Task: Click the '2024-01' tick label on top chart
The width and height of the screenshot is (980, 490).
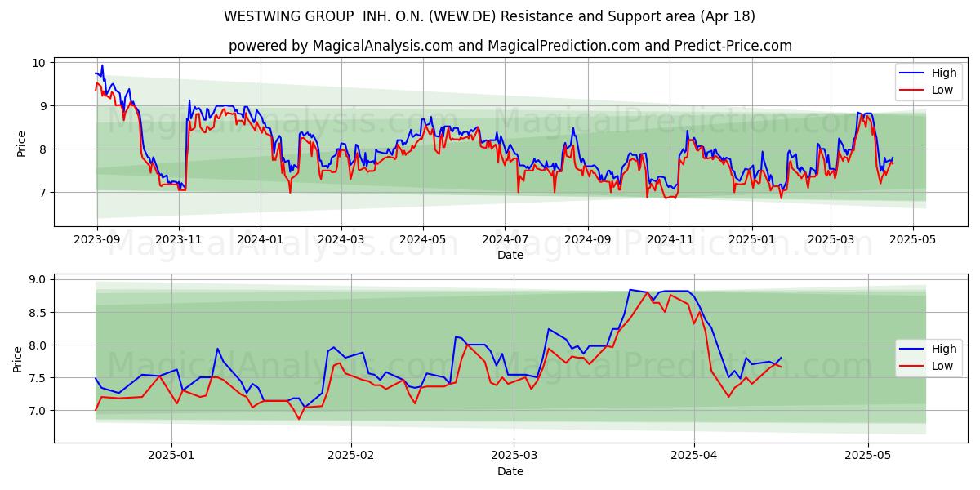Action: [261, 241]
